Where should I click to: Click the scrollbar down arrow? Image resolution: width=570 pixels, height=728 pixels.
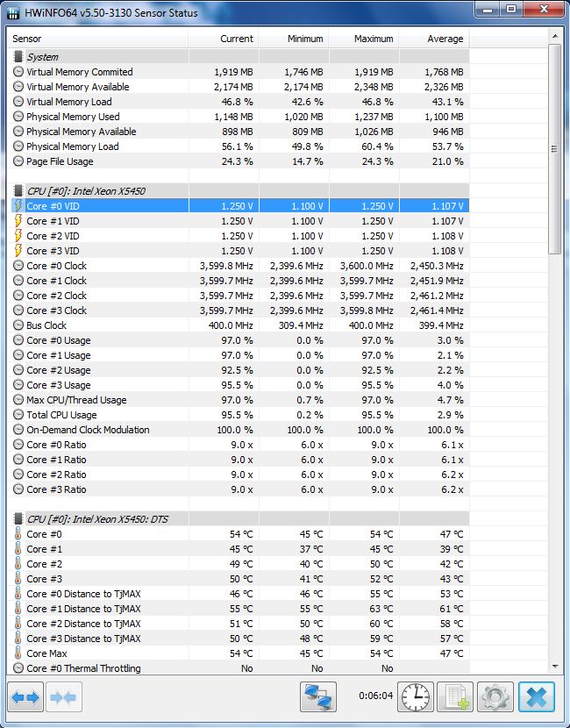coord(554,667)
